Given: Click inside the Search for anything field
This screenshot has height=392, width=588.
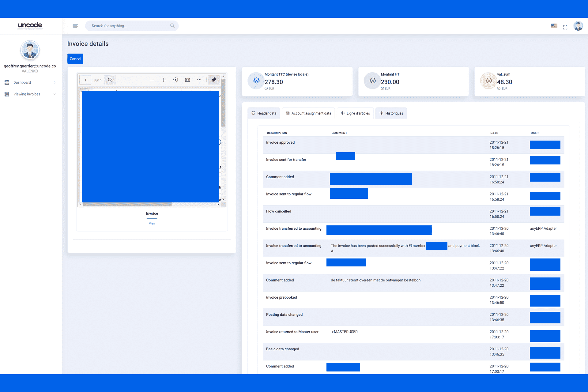Looking at the screenshot, I should [132, 26].
